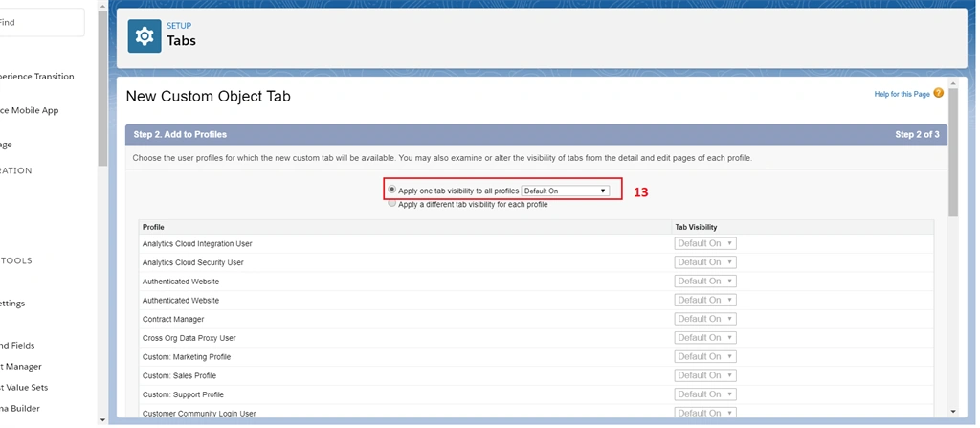Click the Custom: Sales Profile name
This screenshot has height=428, width=980.
(179, 375)
